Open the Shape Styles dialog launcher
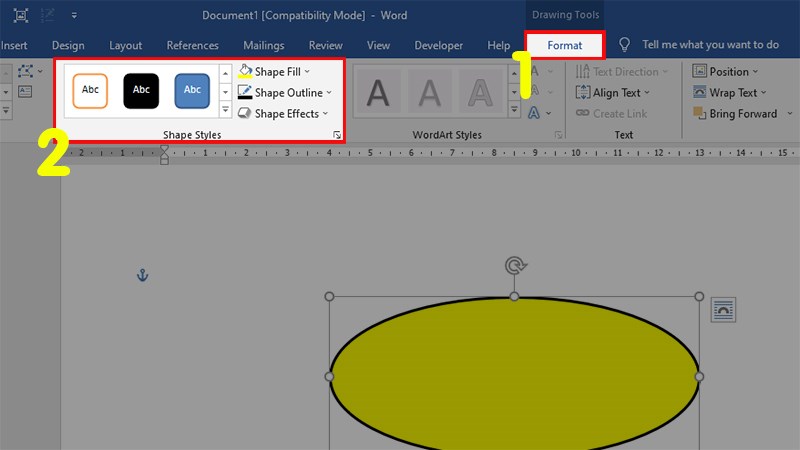The width and height of the screenshot is (800, 450). [337, 135]
